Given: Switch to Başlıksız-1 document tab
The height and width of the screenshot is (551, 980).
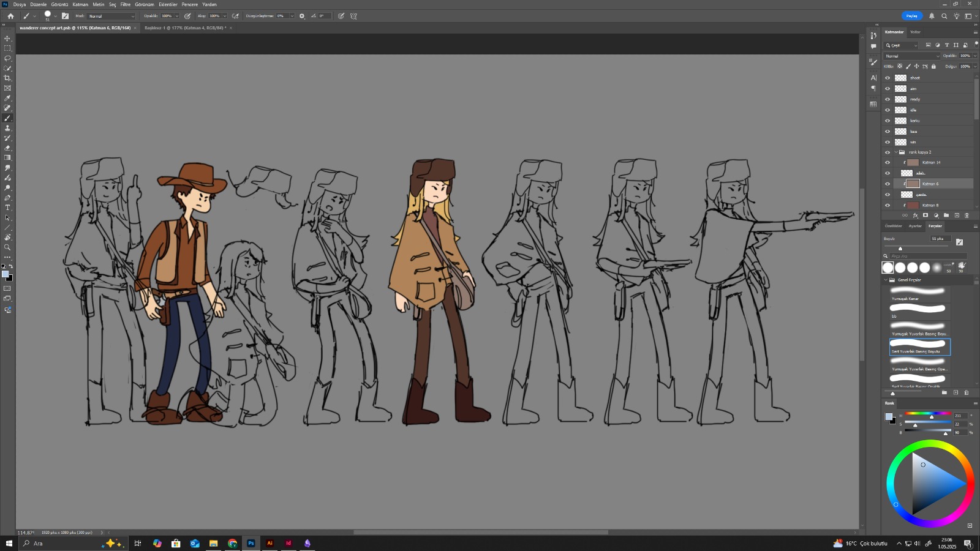Looking at the screenshot, I should [x=186, y=28].
